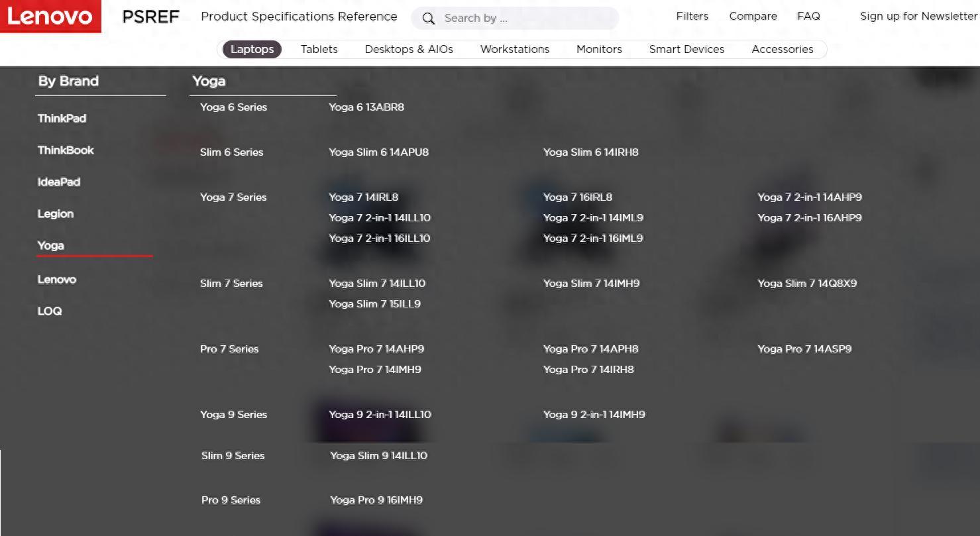Select ThinkPad brand

(x=62, y=118)
